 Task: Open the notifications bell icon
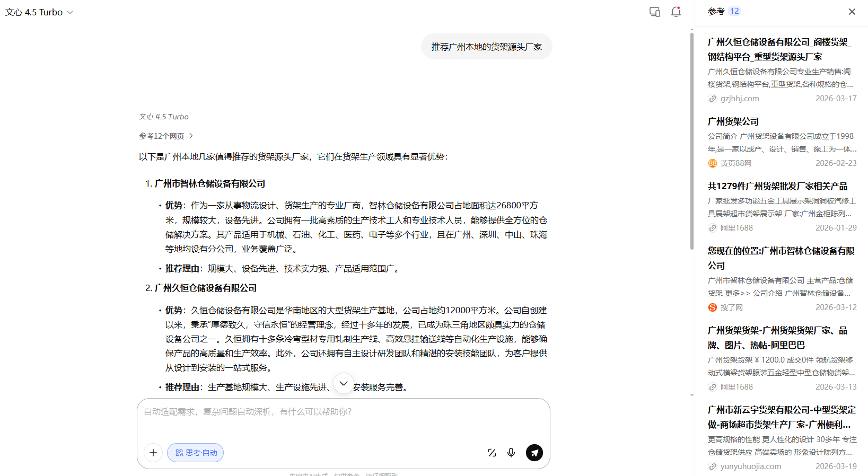(x=676, y=12)
